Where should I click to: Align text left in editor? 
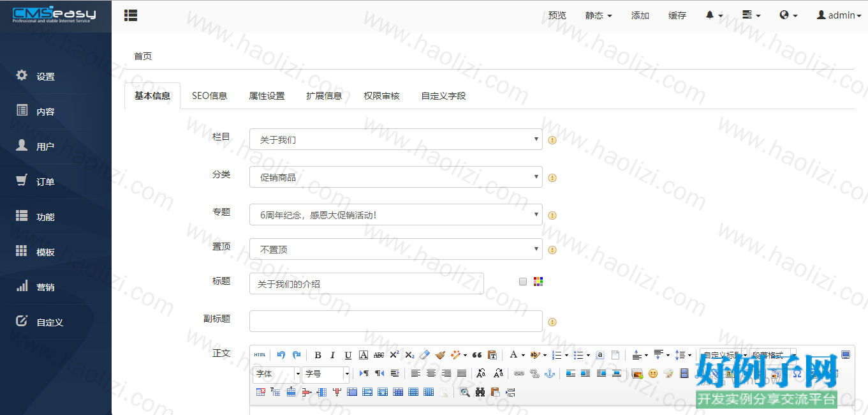pyautogui.click(x=416, y=373)
